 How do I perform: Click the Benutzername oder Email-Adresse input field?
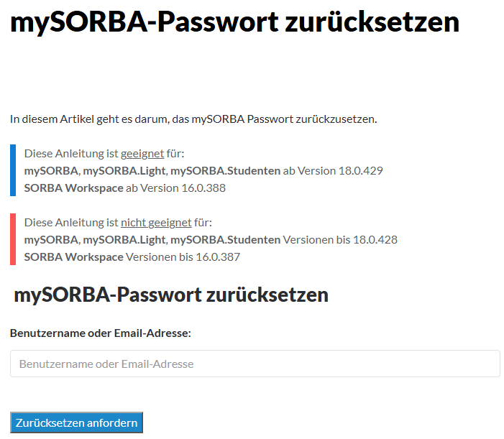coord(255,364)
